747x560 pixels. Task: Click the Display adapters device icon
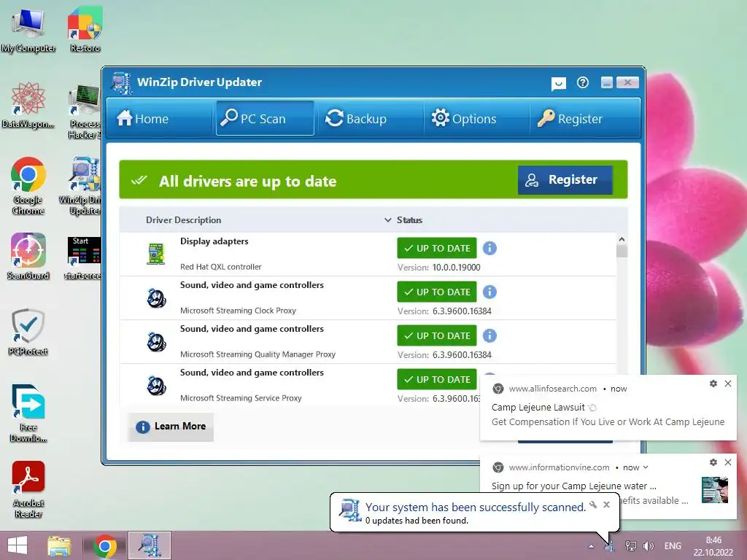coord(156,254)
